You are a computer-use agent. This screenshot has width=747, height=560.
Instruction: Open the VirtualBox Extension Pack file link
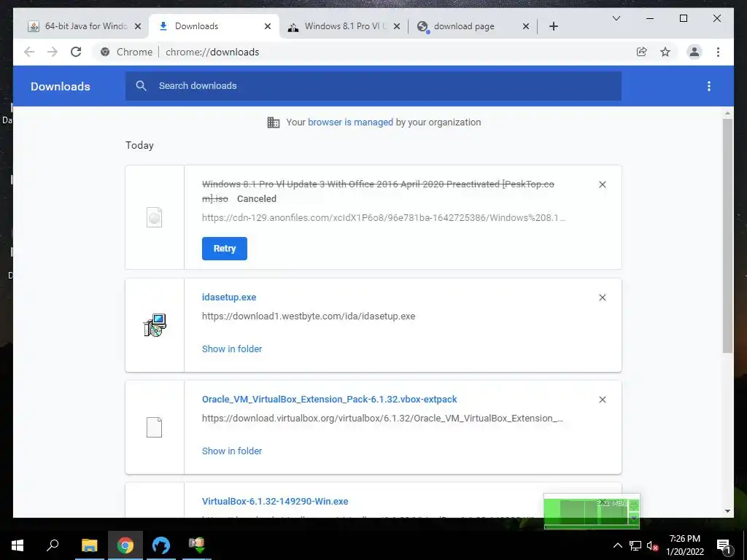coord(329,400)
